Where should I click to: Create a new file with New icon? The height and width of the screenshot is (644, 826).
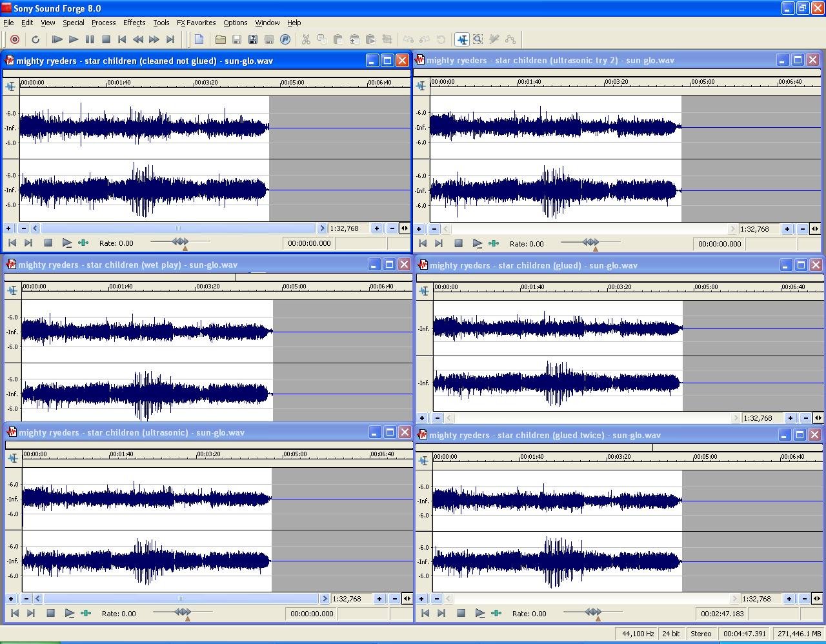tap(199, 39)
